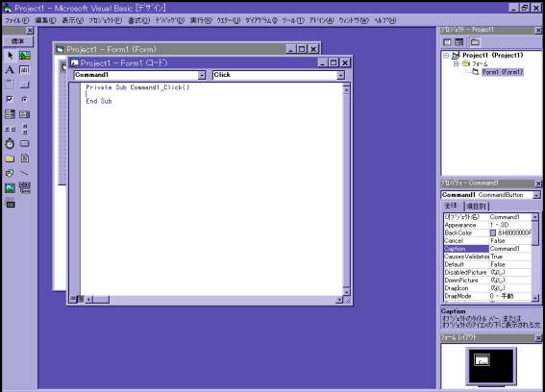Close the Properties panel
Image resolution: width=545 pixels, height=392 pixels.
(538, 184)
